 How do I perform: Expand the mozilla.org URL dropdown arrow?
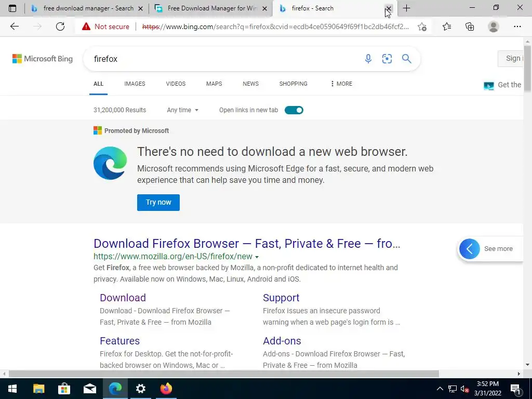257,257
